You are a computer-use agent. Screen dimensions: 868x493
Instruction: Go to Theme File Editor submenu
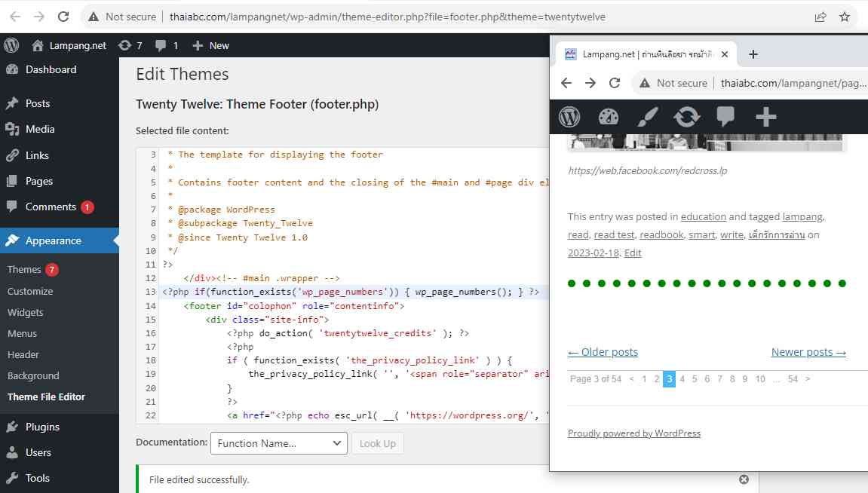point(46,397)
